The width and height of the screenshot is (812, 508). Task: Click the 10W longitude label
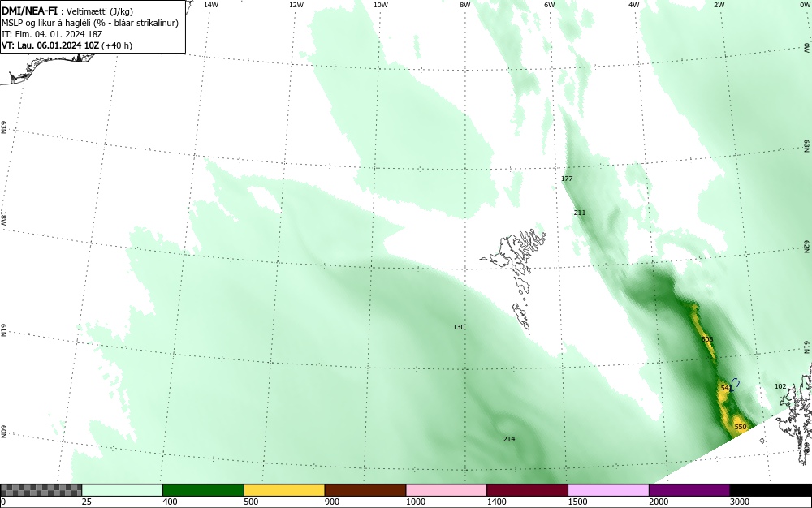click(x=381, y=5)
